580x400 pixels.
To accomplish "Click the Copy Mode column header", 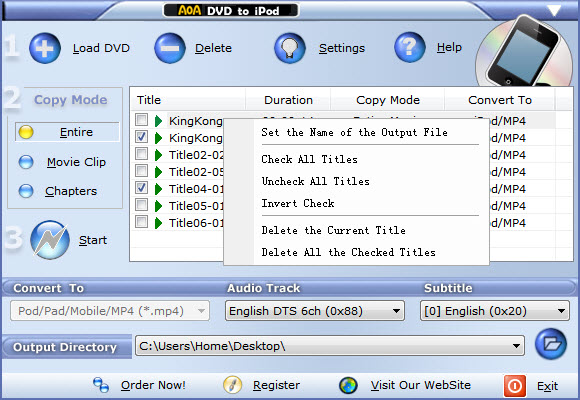I will 388,100.
